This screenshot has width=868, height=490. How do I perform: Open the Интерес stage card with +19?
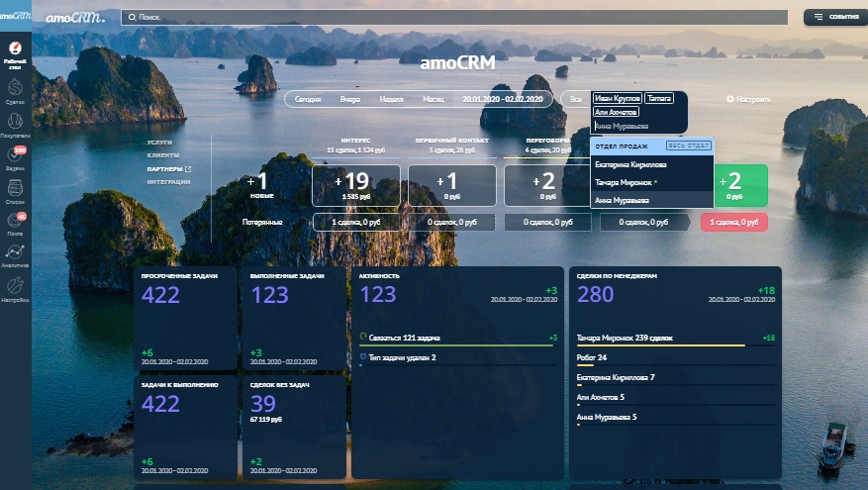tap(356, 185)
